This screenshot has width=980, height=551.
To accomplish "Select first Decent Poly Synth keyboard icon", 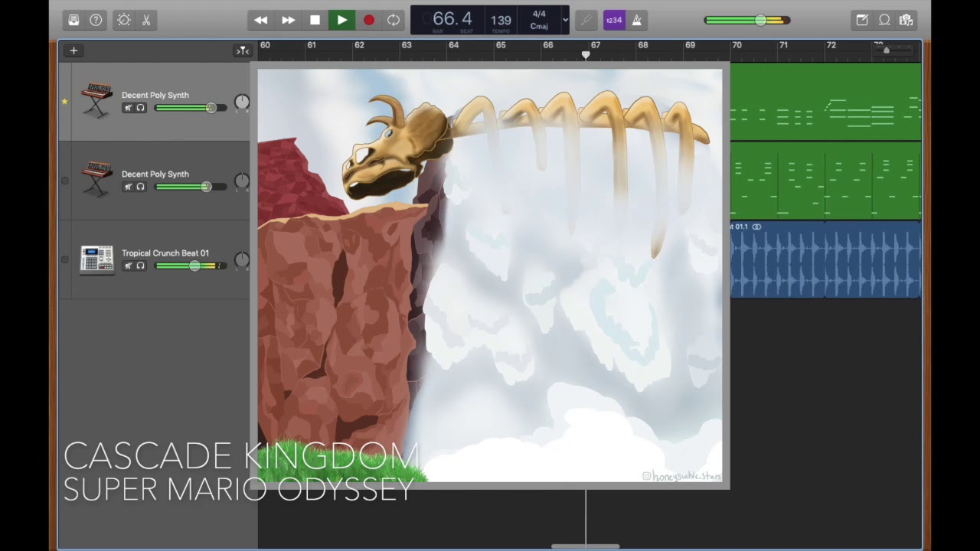I will 96,99.
